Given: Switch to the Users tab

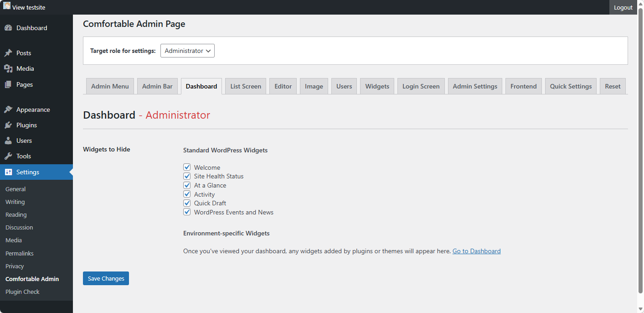Looking at the screenshot, I should click(x=344, y=86).
